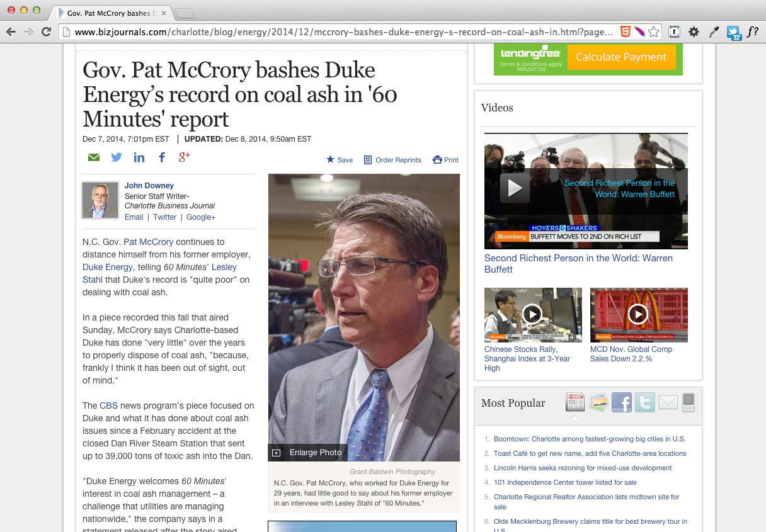
Task: Open John Downey's author profile link
Action: 149,185
